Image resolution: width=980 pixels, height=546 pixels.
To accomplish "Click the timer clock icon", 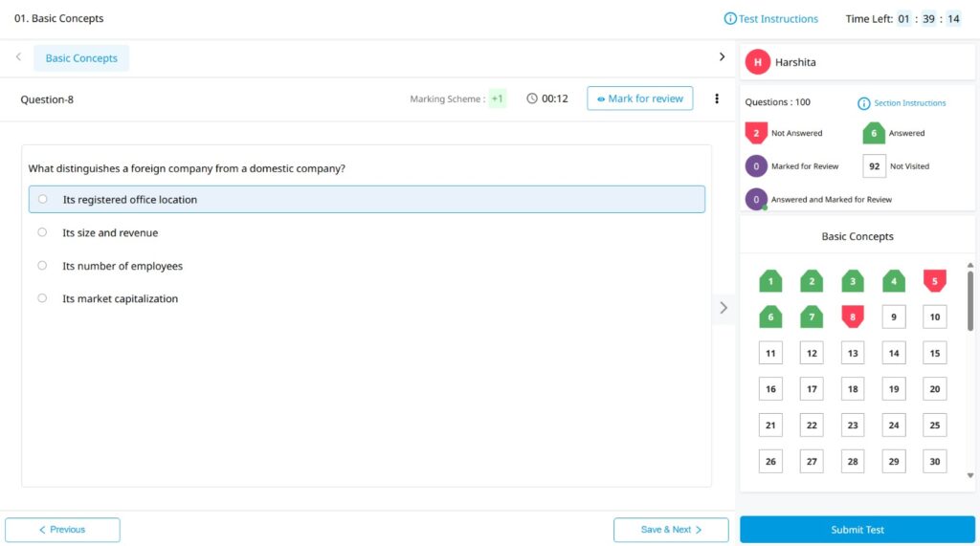I will 532,98.
